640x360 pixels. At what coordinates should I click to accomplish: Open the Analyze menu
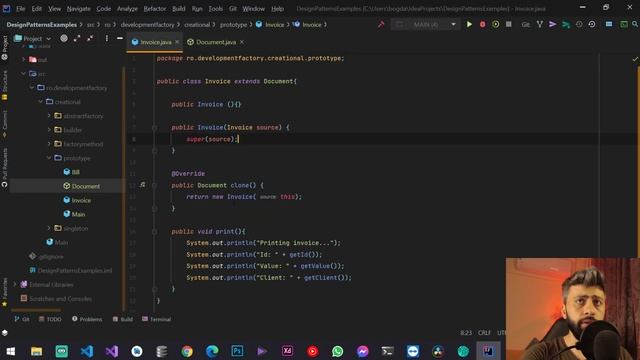coord(127,9)
